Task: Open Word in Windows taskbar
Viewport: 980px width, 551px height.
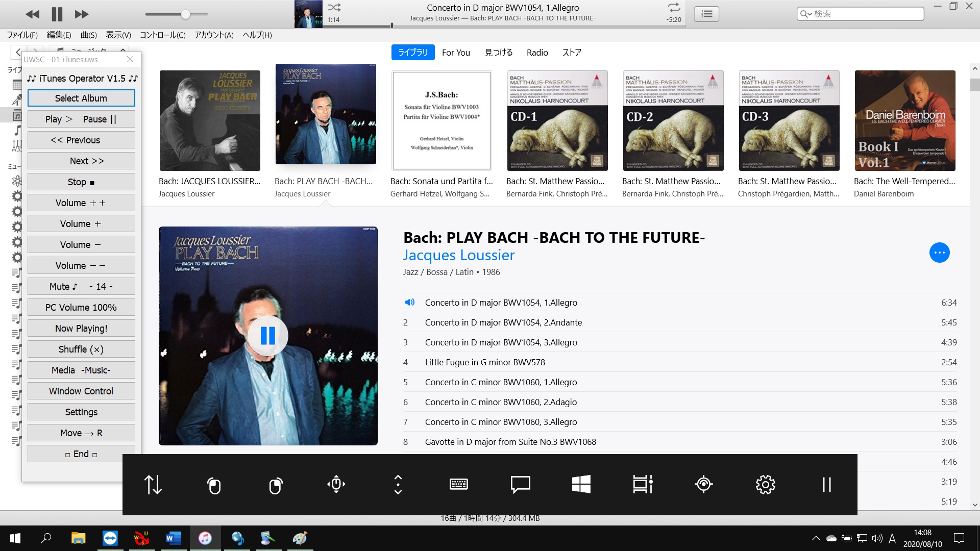Action: tap(174, 538)
